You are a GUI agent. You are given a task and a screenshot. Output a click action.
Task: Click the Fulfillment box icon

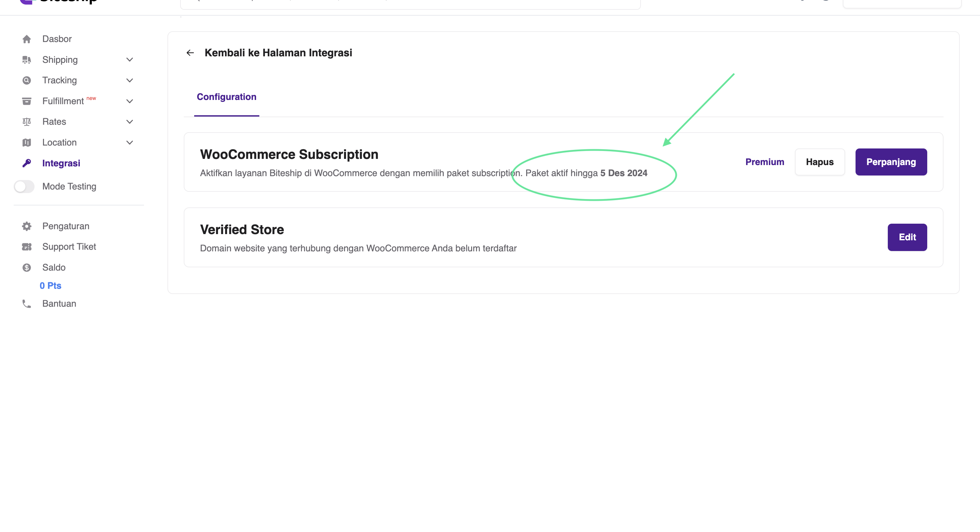pos(27,101)
